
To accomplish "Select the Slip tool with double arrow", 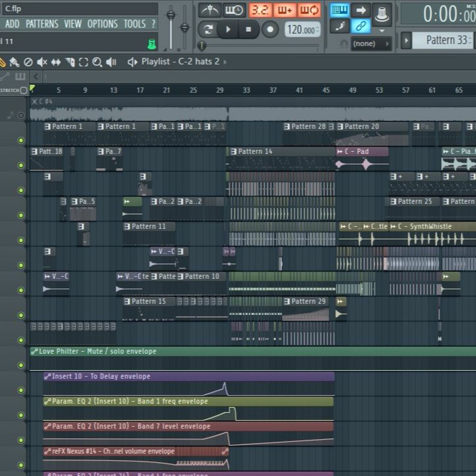I will tap(56, 62).
